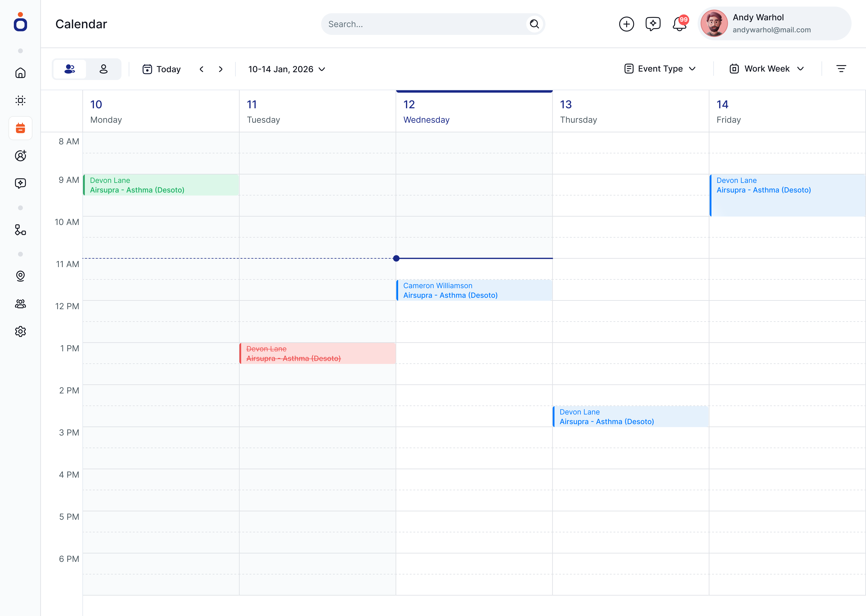The height and width of the screenshot is (616, 866).
Task: Open the filter lines icon
Action: [x=841, y=69]
